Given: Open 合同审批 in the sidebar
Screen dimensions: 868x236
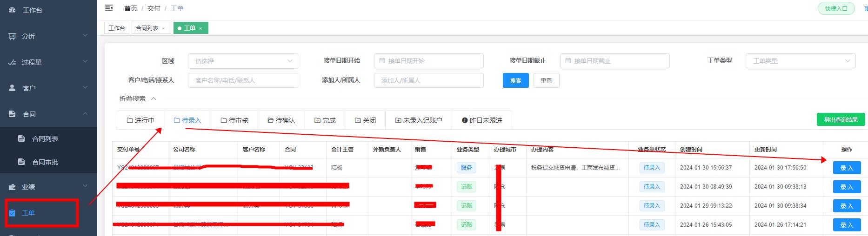Looking at the screenshot, I should pyautogui.click(x=48, y=162).
